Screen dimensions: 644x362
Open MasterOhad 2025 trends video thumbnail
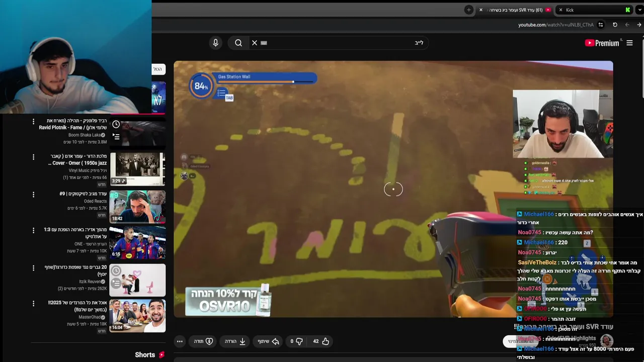click(x=137, y=316)
